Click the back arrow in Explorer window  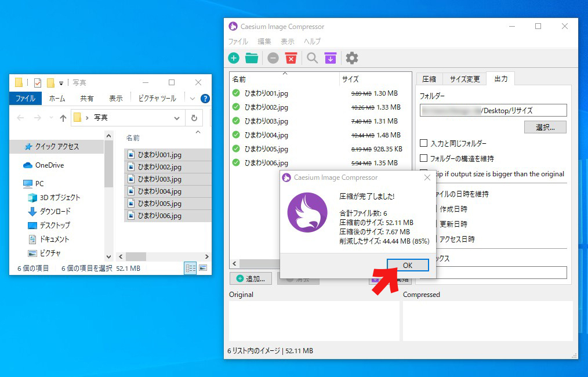tap(21, 118)
